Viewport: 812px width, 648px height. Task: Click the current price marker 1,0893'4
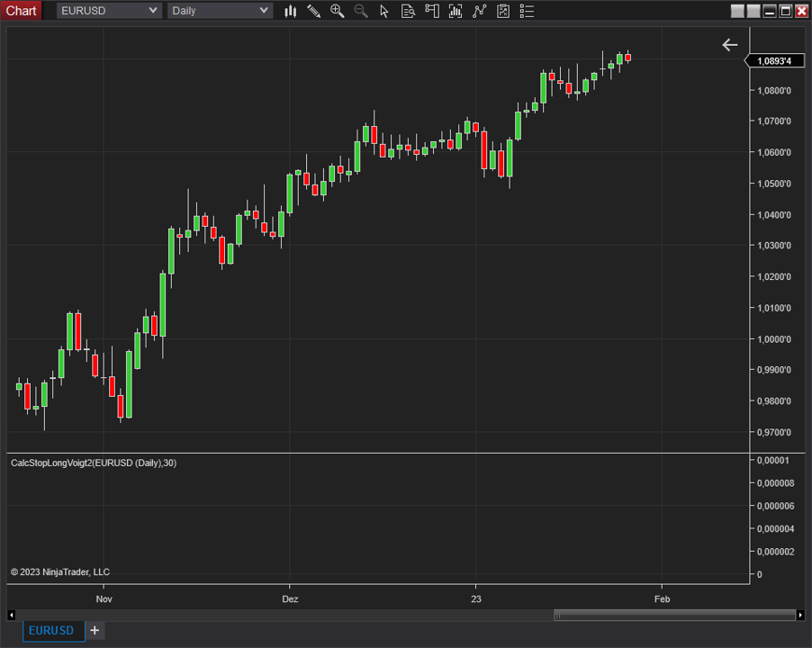(775, 61)
